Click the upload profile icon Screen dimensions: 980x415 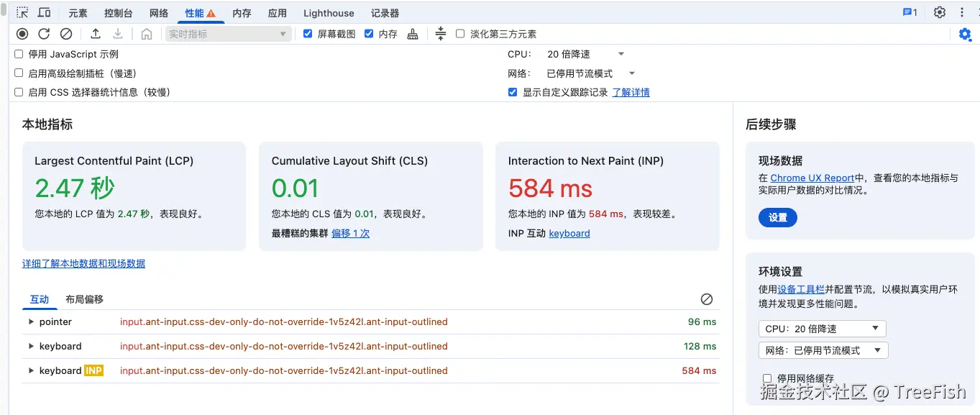pyautogui.click(x=96, y=34)
